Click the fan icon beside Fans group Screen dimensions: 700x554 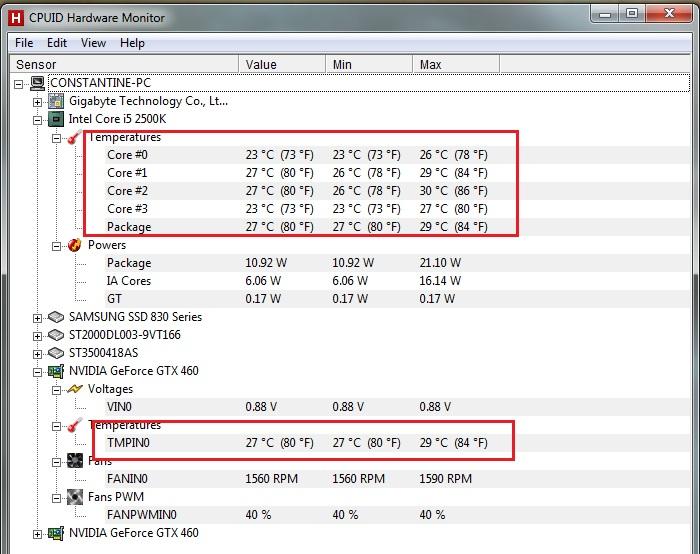tap(75, 461)
